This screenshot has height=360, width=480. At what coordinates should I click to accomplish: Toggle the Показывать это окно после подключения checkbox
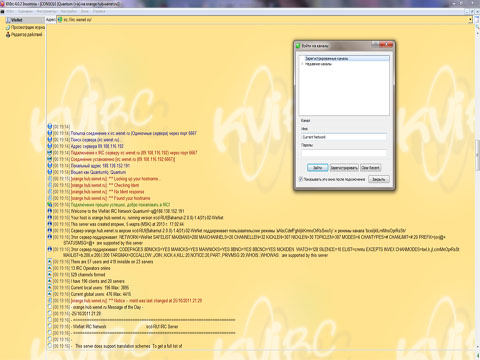tap(301, 179)
